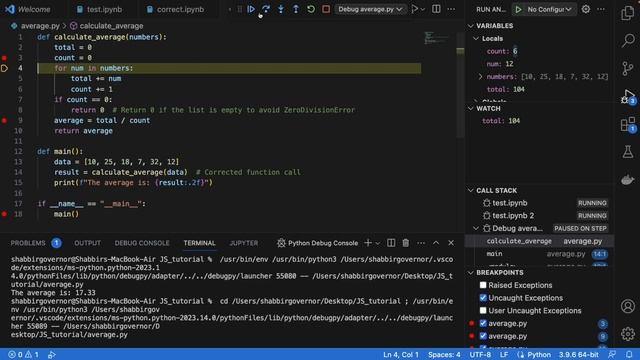Remove the breakpoint on line 9 gutter
The width and height of the screenshot is (640, 360).
[4, 120]
